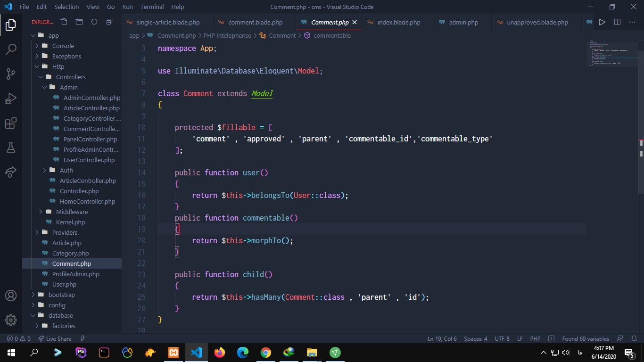The height and width of the screenshot is (362, 644).
Task: Open the Terminal menu
Action: click(x=152, y=7)
